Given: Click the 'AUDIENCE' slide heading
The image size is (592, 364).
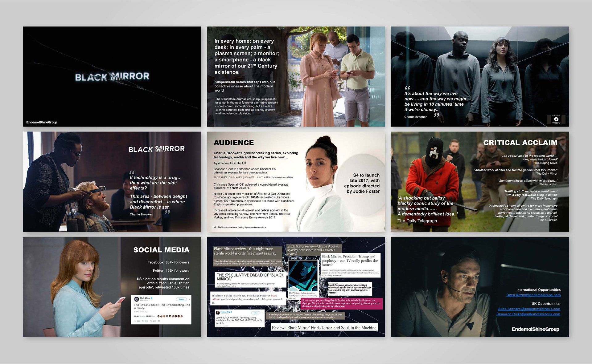Looking at the screenshot, I should tap(234, 143).
